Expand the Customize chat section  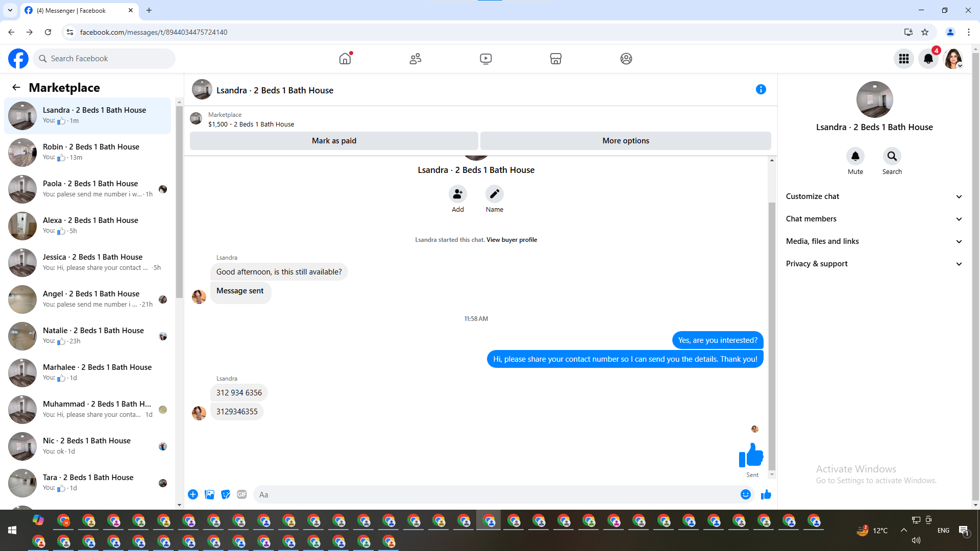(874, 196)
